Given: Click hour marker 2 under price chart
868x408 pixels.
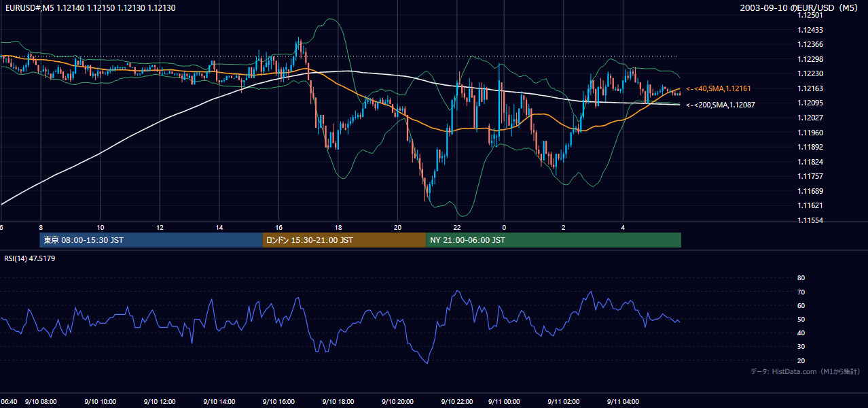Looking at the screenshot, I should [563, 227].
